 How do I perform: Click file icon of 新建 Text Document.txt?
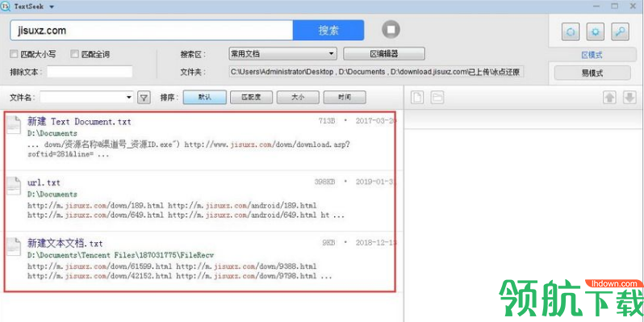coord(14,125)
